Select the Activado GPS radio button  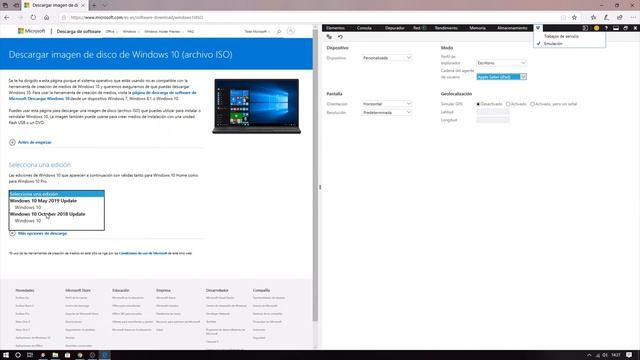pos(508,104)
